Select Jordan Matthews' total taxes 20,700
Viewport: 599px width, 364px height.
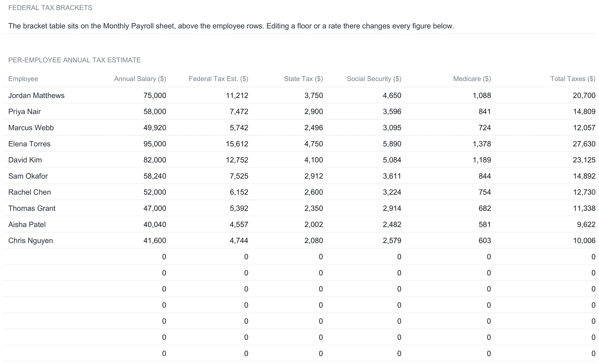(584, 95)
